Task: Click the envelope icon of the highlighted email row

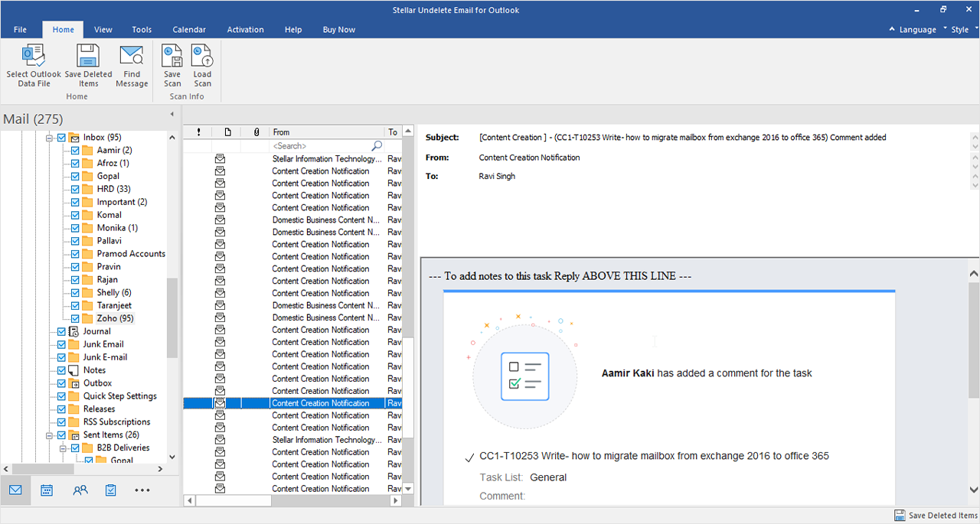Action: (x=220, y=403)
